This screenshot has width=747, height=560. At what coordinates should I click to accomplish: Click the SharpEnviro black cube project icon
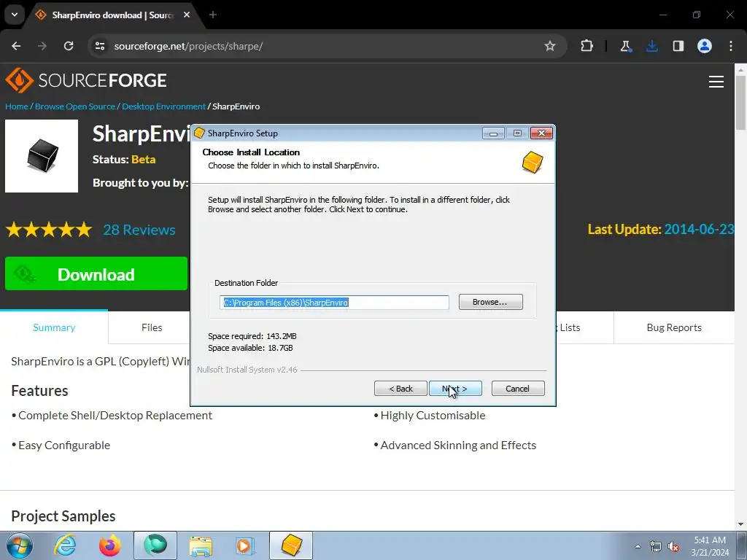click(x=42, y=156)
